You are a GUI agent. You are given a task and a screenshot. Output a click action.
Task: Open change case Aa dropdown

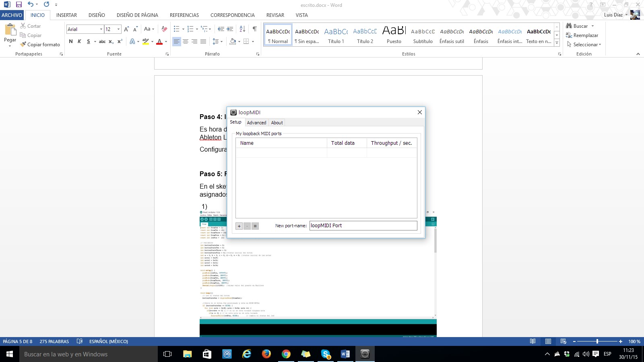coord(149,29)
